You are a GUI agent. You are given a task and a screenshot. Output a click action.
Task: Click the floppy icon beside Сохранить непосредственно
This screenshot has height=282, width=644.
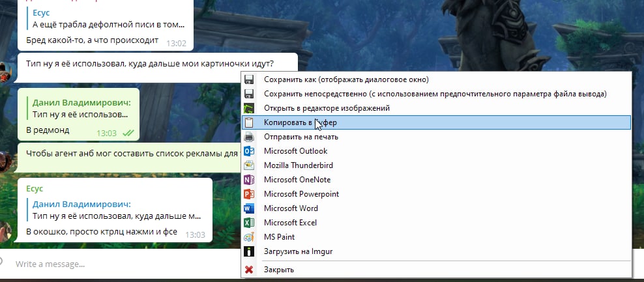point(249,94)
